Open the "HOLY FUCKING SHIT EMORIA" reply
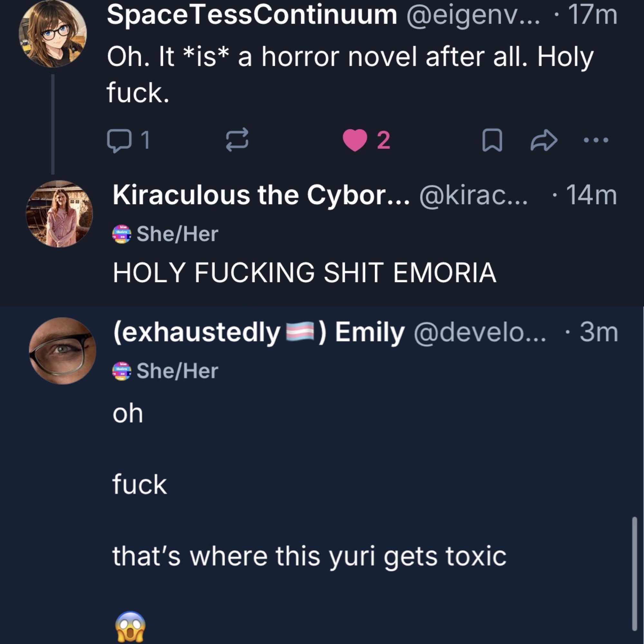The height and width of the screenshot is (644, 644). coord(304,273)
